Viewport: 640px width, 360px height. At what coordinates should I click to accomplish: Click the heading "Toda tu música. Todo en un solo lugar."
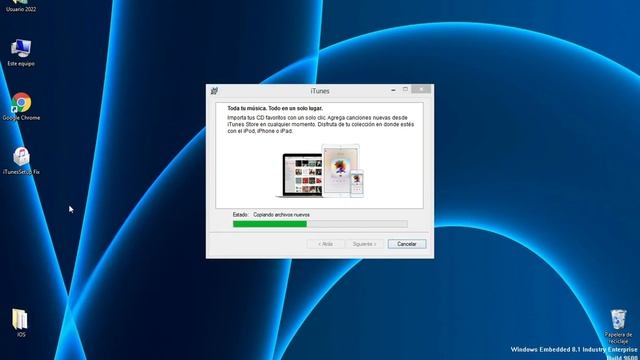[x=275, y=109]
